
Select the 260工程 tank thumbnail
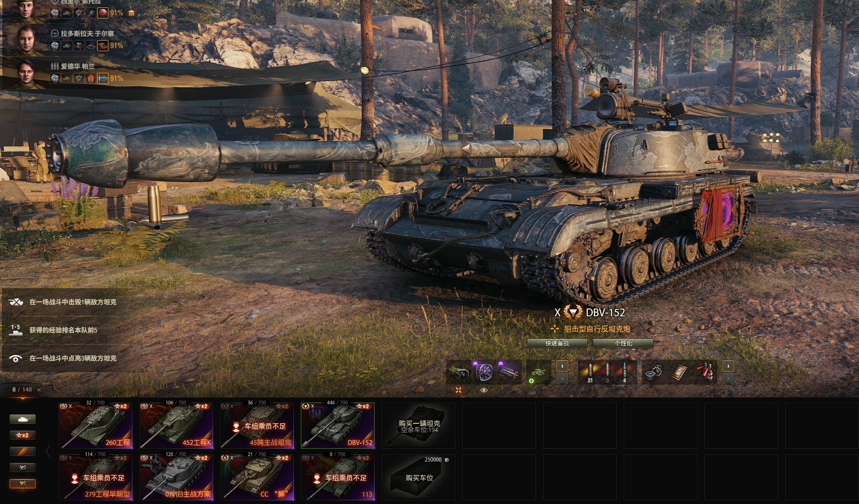pyautogui.click(x=95, y=425)
